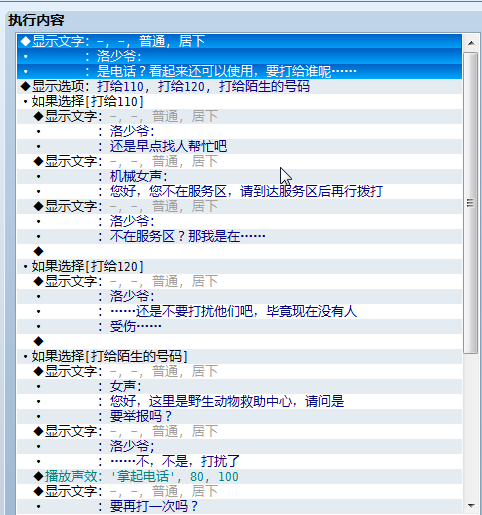Select the line 您好，您不在服务区
The image size is (482, 515).
[x=239, y=191]
